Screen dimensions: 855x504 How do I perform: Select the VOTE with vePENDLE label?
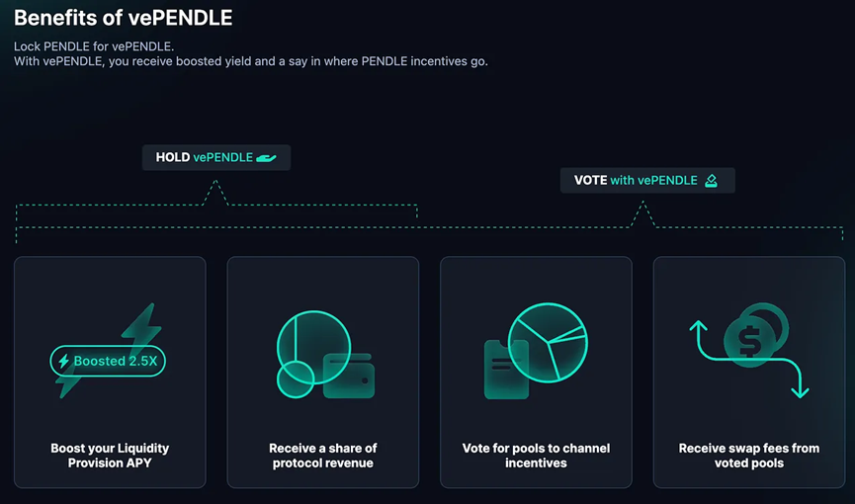(647, 181)
